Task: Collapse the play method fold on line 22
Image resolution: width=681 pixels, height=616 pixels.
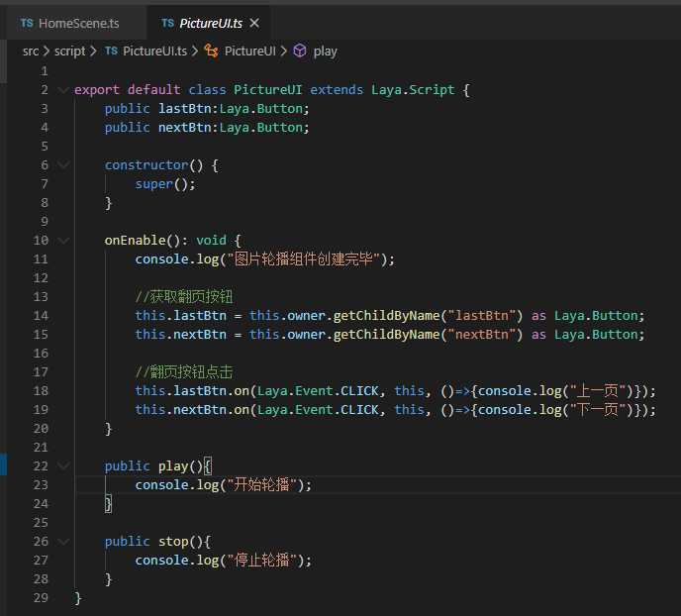Action: (63, 466)
